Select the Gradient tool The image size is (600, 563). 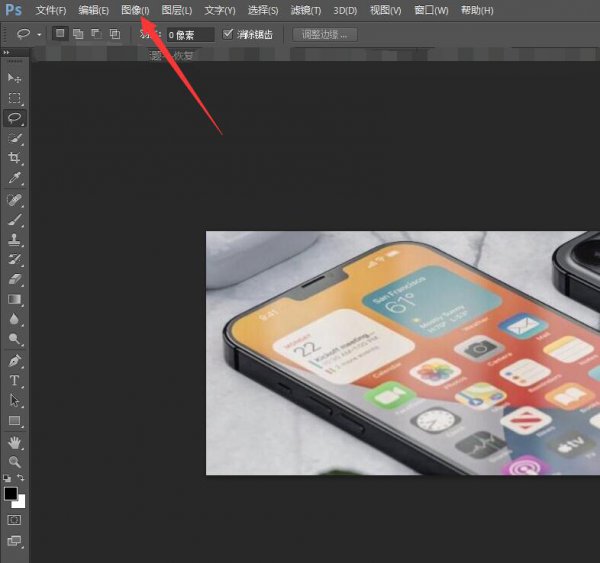click(x=14, y=299)
